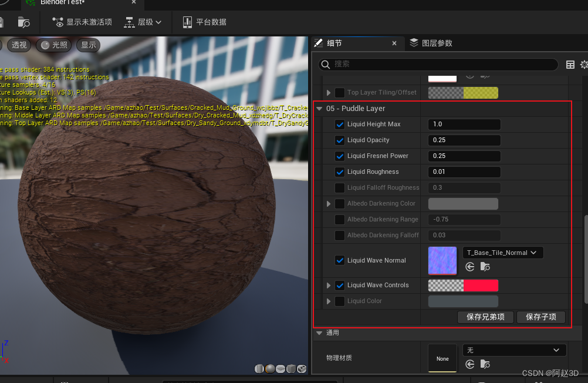Click the table view options icon beside search
This screenshot has height=383, width=588.
pyautogui.click(x=570, y=65)
